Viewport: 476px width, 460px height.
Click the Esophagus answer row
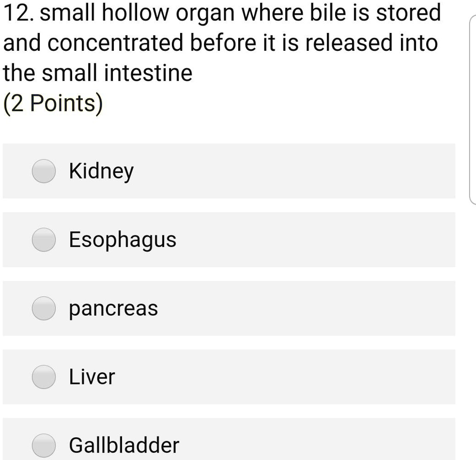(228, 239)
